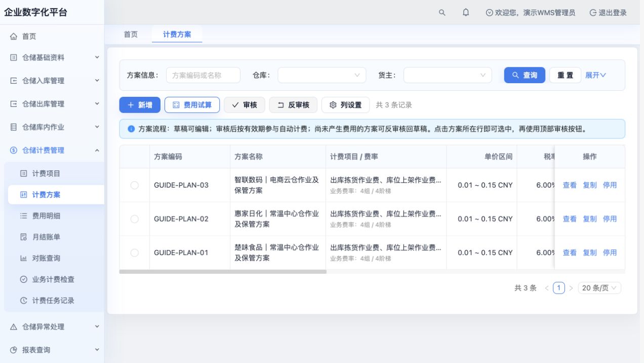The image size is (644, 363).
Task: Click the 计费项目 list icon
Action: (23, 173)
